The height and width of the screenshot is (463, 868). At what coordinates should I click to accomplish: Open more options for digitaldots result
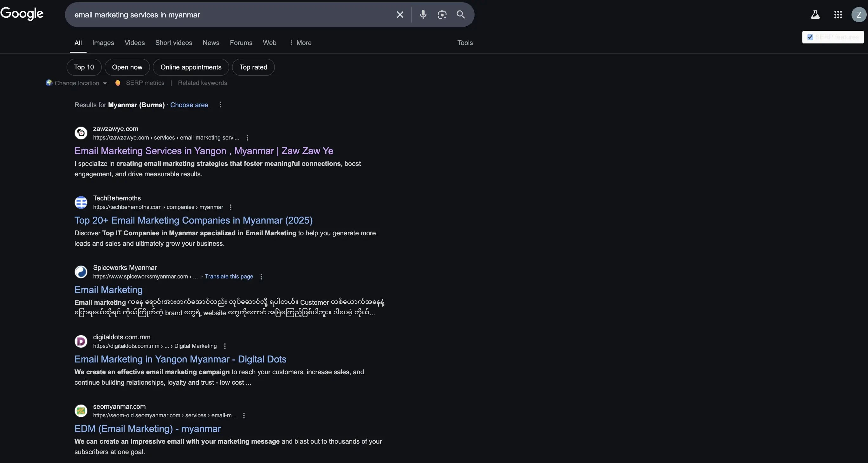coord(225,346)
